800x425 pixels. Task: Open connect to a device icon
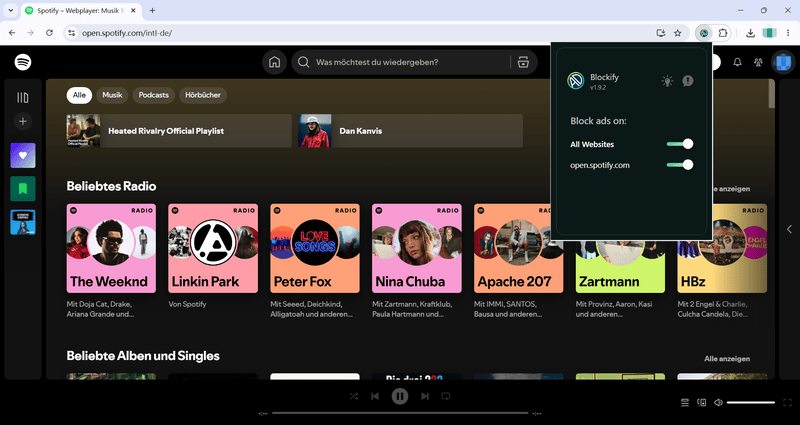tap(702, 403)
